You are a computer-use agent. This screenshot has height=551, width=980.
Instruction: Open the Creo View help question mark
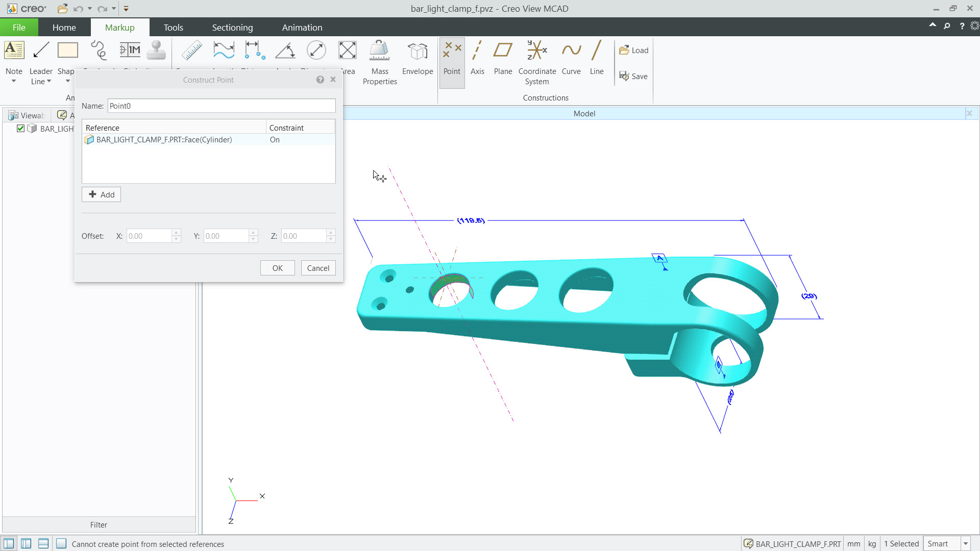point(962,26)
